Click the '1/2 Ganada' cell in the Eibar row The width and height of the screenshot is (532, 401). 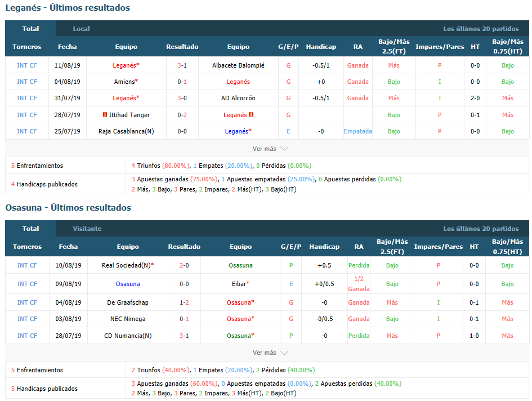click(359, 284)
